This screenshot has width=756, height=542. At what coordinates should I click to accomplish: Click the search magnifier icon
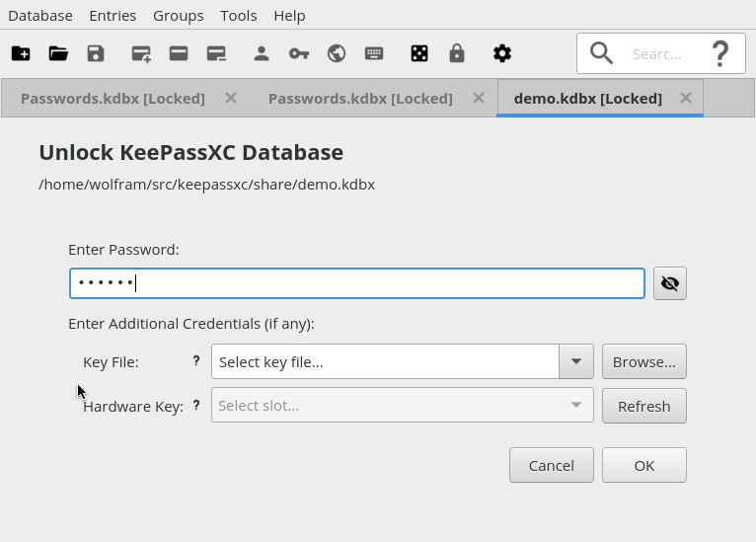tap(601, 53)
